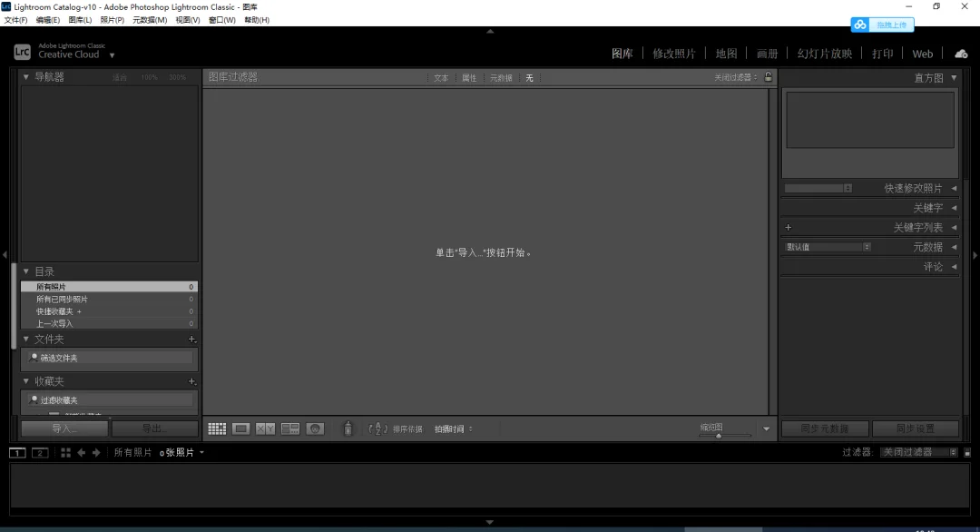Open filmstrip grid shortcut icon
Image resolution: width=980 pixels, height=532 pixels.
[x=65, y=453]
